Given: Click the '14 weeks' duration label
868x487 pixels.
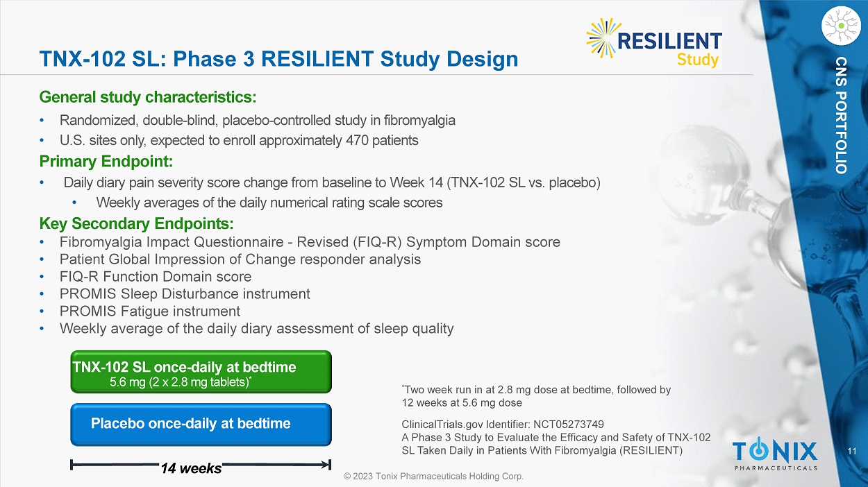Looking at the screenshot, I should coord(191,468).
